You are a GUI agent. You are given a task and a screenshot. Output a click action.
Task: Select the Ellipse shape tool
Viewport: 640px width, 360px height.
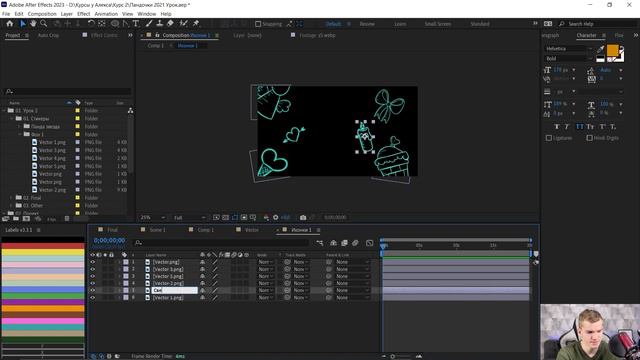click(x=115, y=24)
